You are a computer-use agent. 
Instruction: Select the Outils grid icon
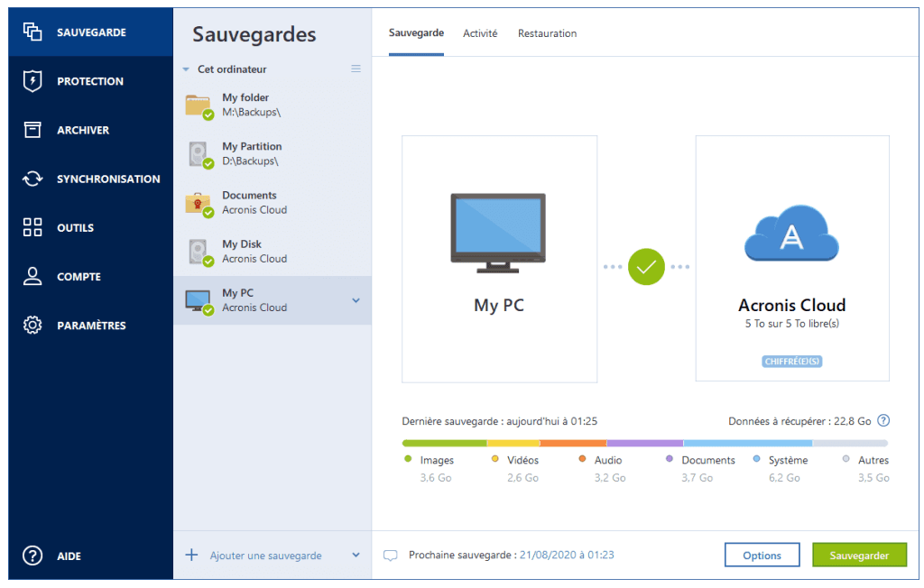click(x=32, y=227)
